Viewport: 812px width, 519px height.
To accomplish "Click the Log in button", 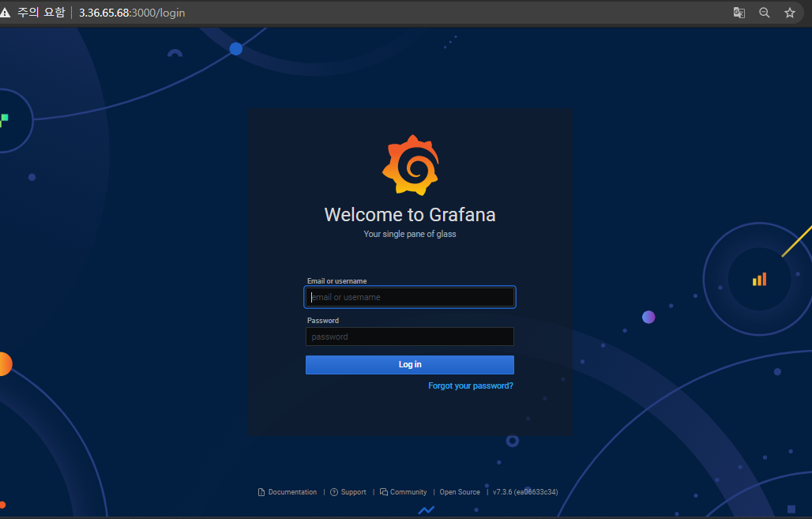I will click(410, 365).
